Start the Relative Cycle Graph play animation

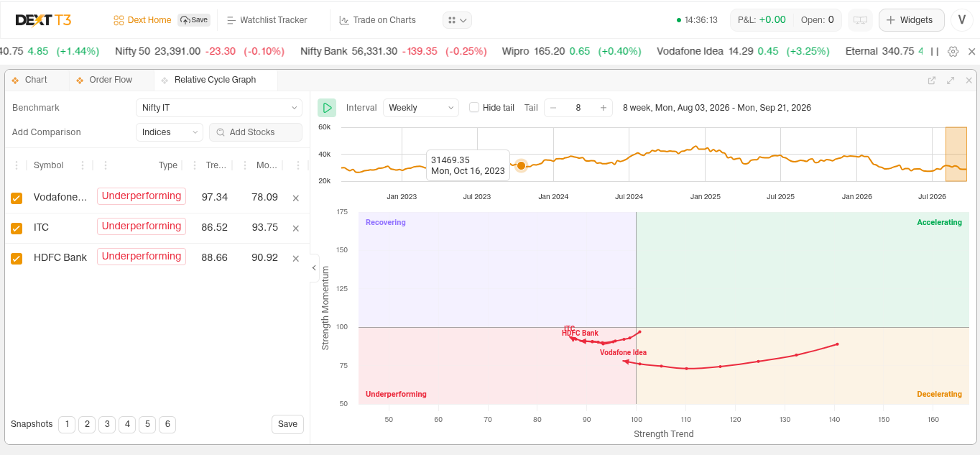[x=327, y=108]
